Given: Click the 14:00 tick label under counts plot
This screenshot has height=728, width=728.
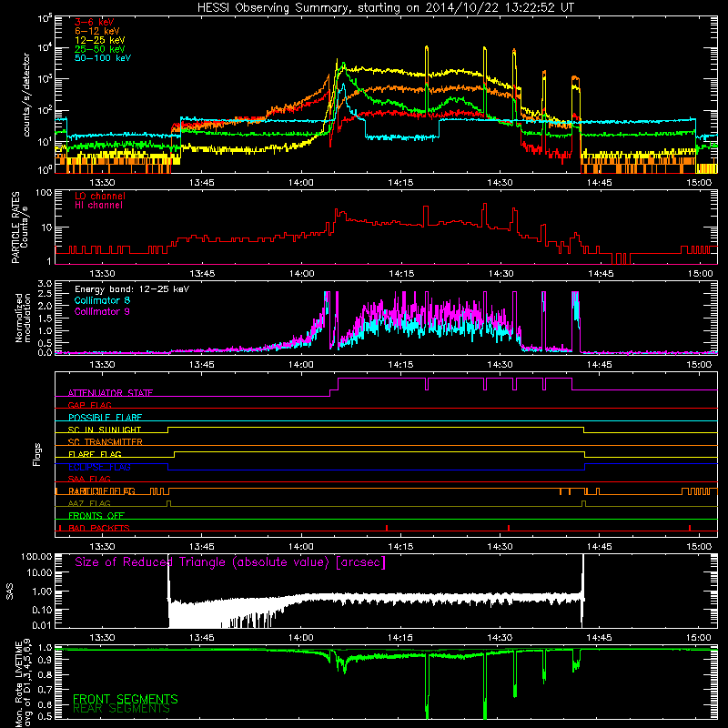Looking at the screenshot, I should point(301,183).
